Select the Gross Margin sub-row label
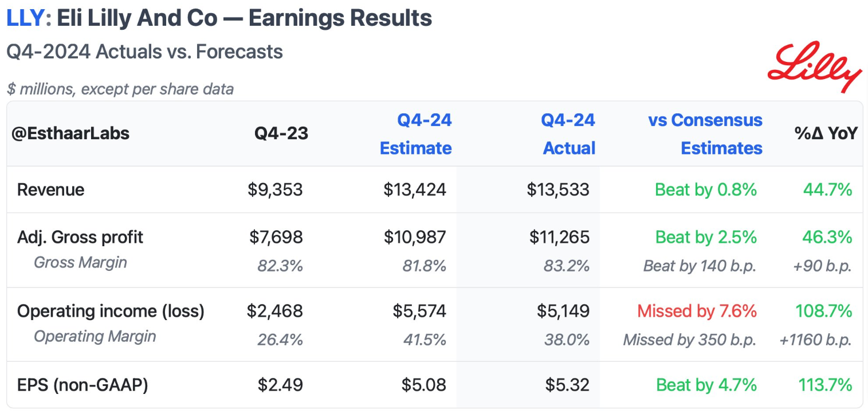The height and width of the screenshot is (414, 868). pos(80,263)
